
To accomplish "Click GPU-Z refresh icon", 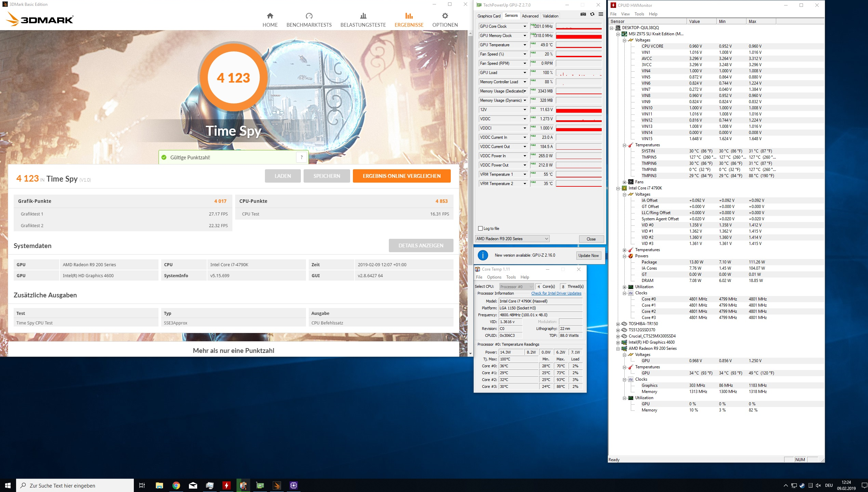I will pyautogui.click(x=592, y=14).
